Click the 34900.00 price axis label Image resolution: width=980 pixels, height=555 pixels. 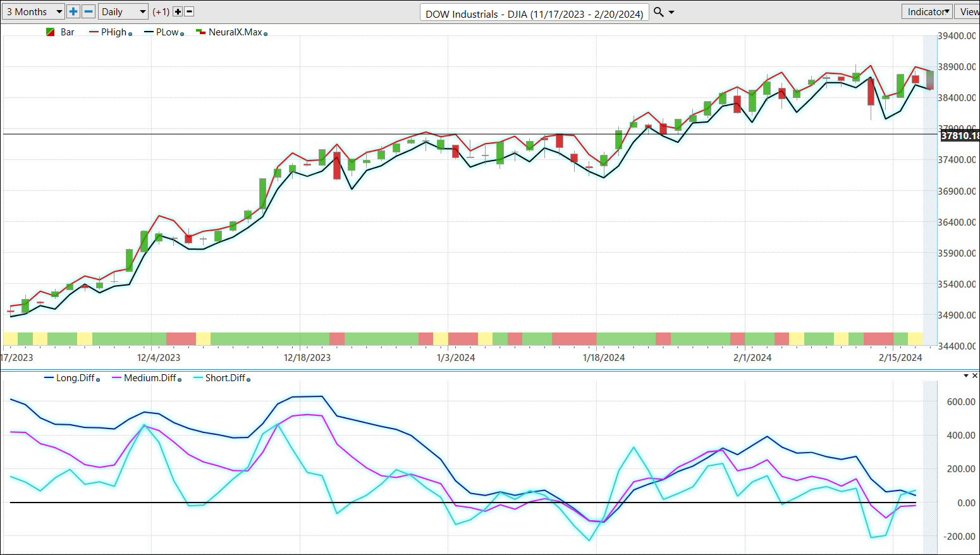pos(958,315)
